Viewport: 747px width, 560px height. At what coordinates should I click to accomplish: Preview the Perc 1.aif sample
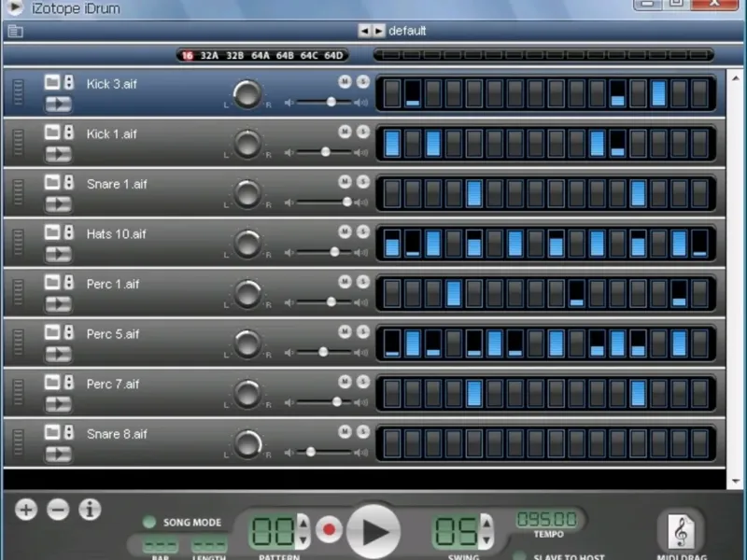coord(58,304)
